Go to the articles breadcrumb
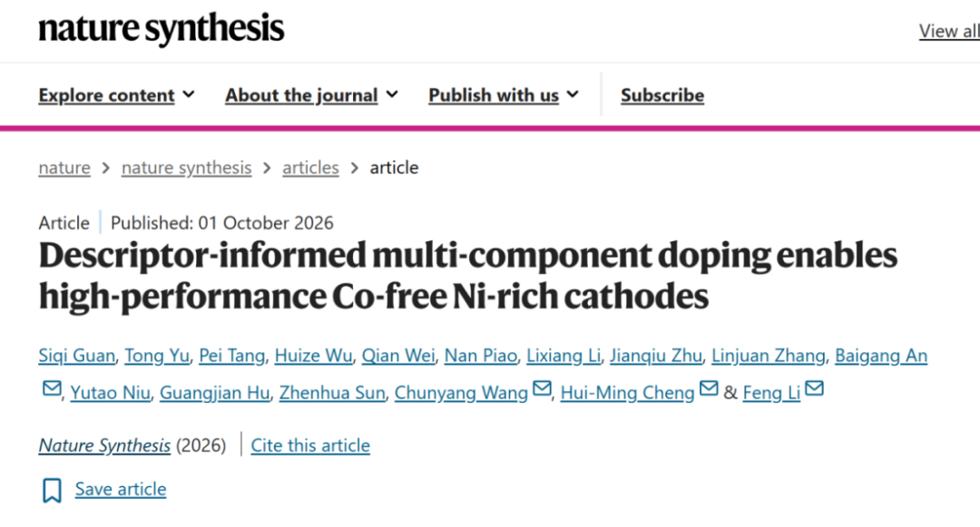The width and height of the screenshot is (980, 527). click(310, 167)
